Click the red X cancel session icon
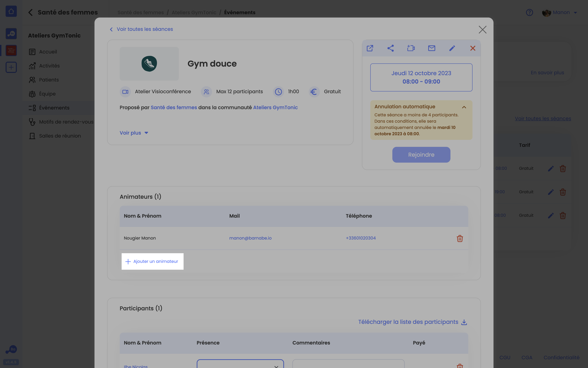The image size is (588, 368). pos(472,48)
